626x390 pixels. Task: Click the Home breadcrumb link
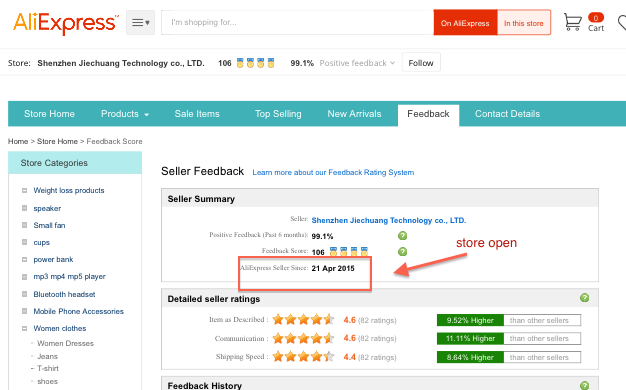[x=18, y=141]
